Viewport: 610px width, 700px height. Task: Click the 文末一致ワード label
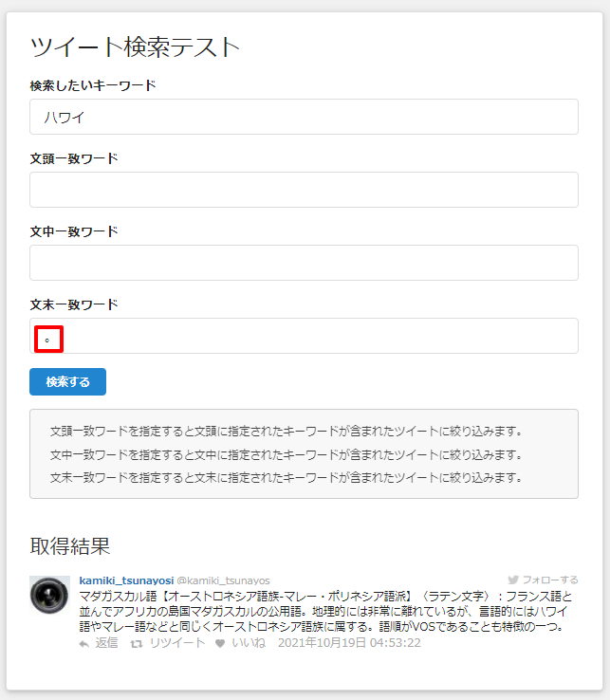[74, 304]
